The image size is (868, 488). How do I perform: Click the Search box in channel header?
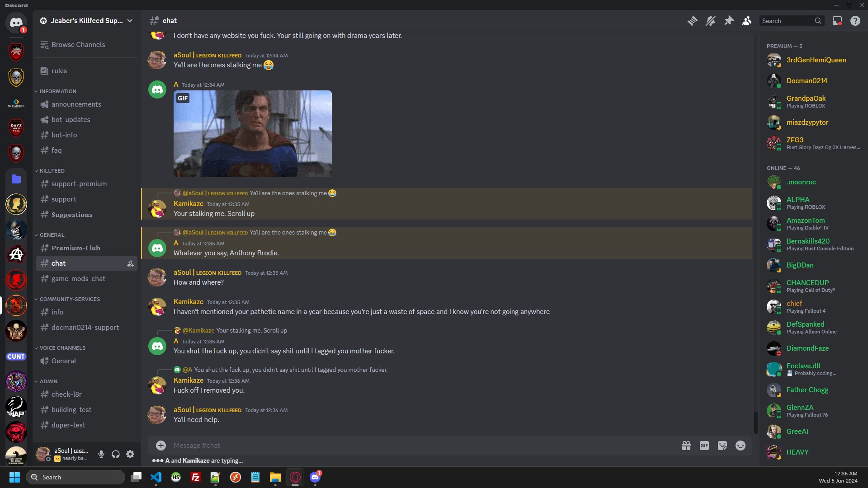click(792, 21)
